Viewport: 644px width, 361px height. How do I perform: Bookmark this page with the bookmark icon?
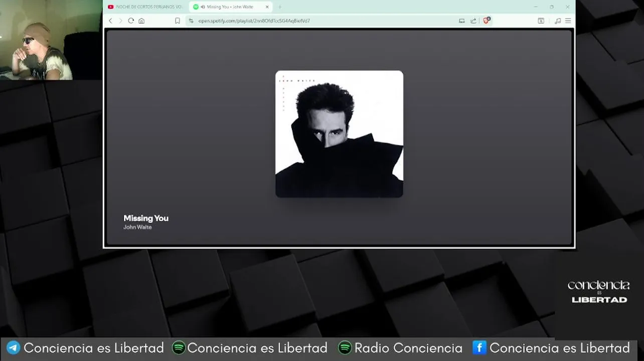click(x=178, y=21)
